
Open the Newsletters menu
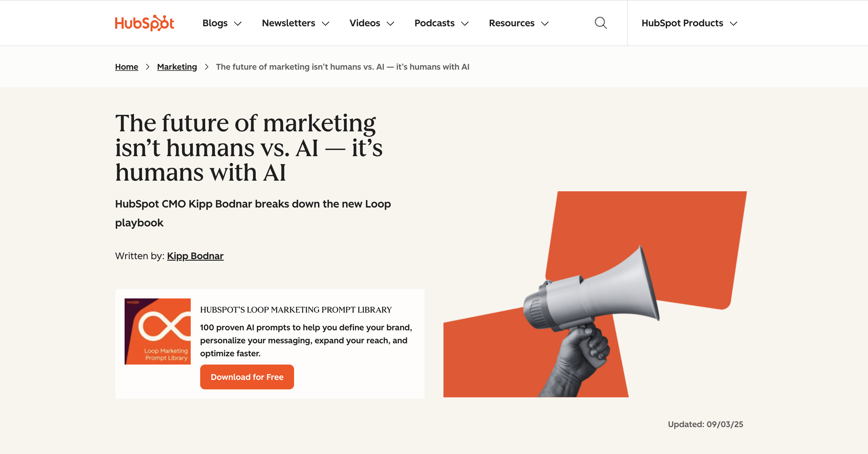[x=288, y=23]
